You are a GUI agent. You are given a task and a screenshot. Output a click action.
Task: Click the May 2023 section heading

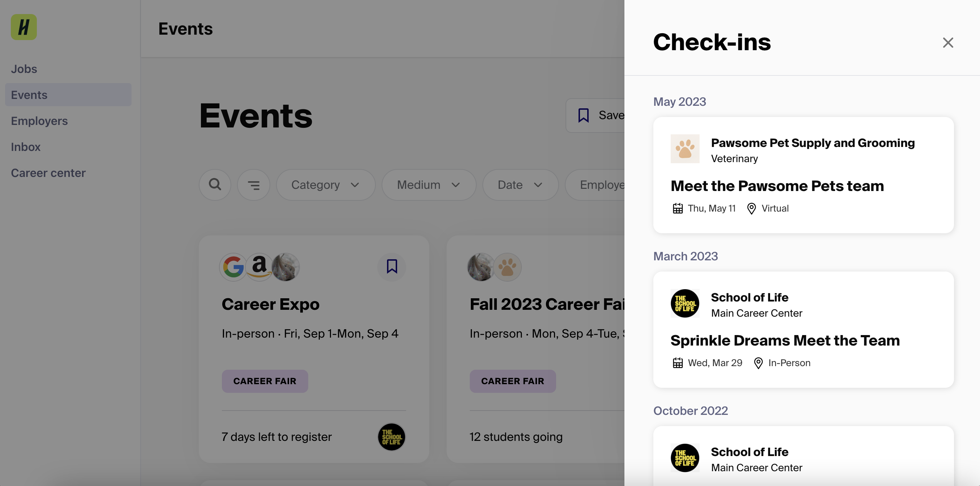(x=679, y=102)
